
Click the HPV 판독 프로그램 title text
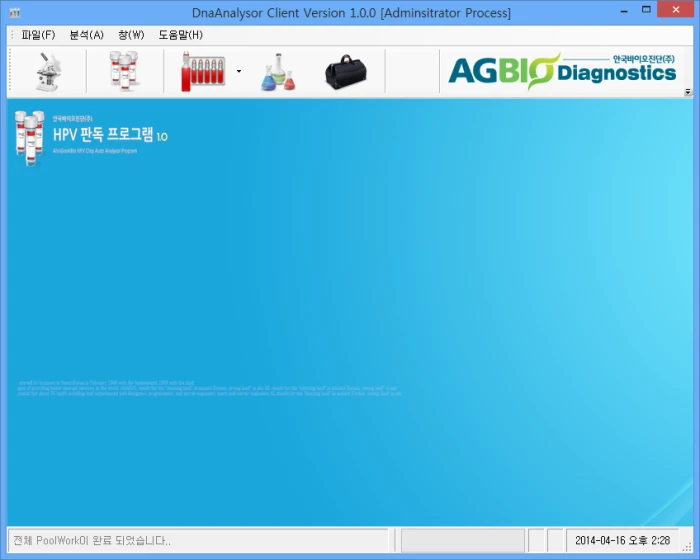click(x=110, y=134)
